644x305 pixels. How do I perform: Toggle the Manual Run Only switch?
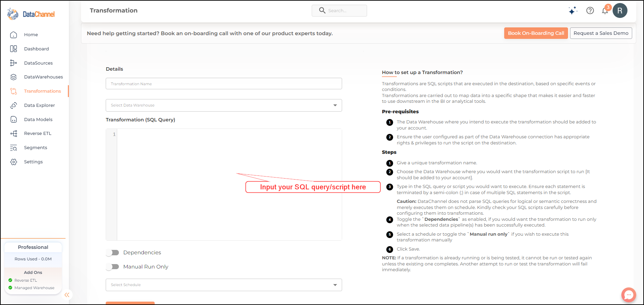coord(113,267)
